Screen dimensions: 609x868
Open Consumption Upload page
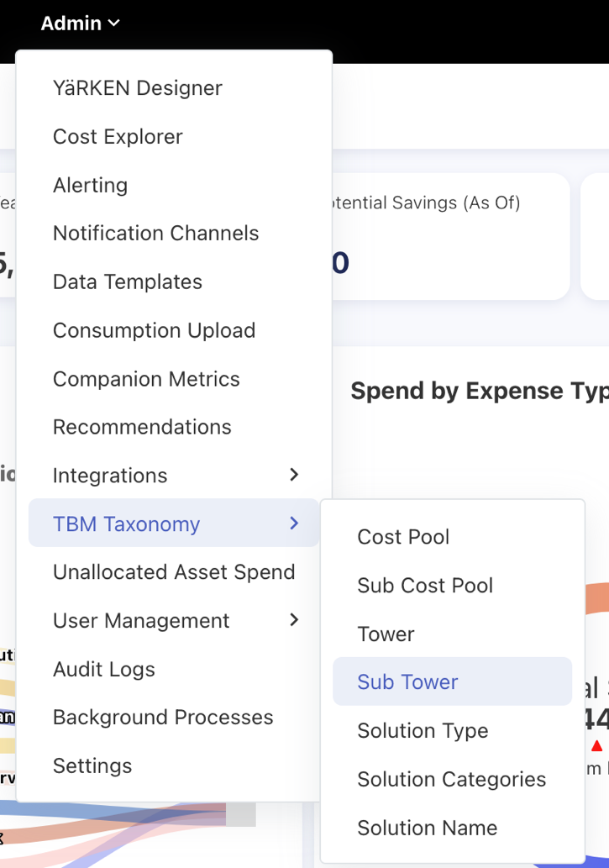click(154, 330)
